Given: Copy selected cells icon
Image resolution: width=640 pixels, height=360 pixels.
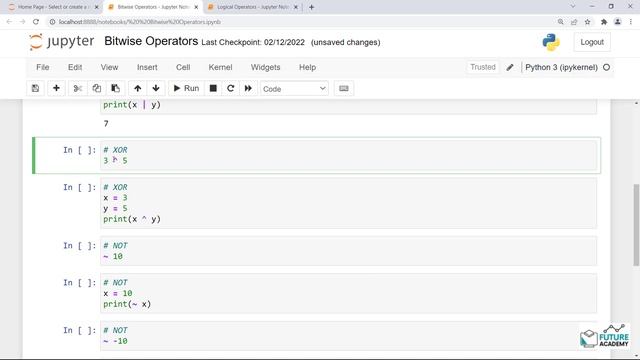Looking at the screenshot, I should coord(97,89).
